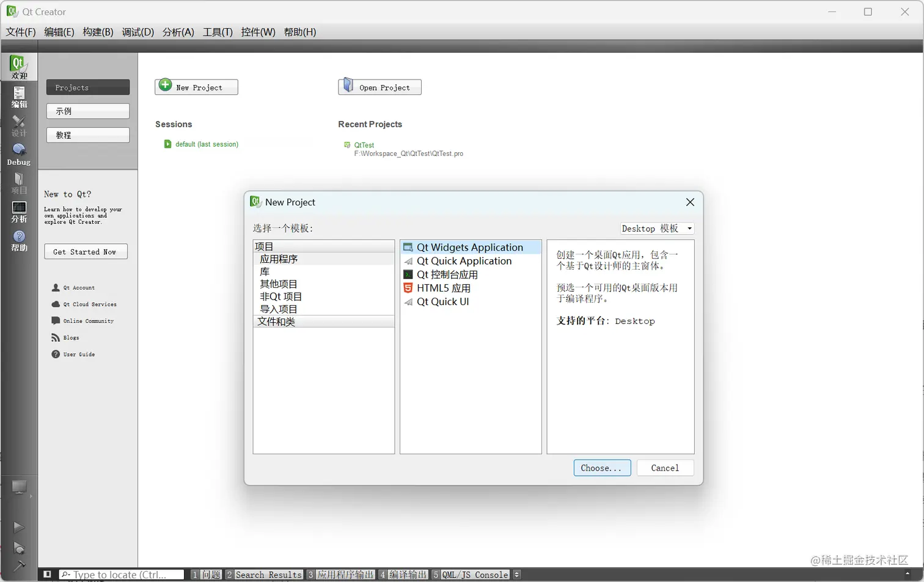Viewport: 924px width, 582px height.
Task: Open the Help (帮助) mode
Action: [19, 241]
